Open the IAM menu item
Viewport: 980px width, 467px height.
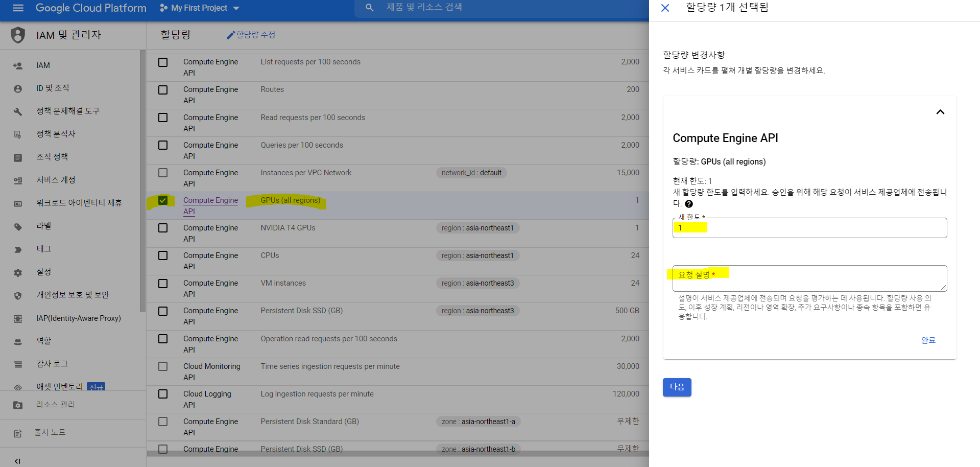[43, 65]
